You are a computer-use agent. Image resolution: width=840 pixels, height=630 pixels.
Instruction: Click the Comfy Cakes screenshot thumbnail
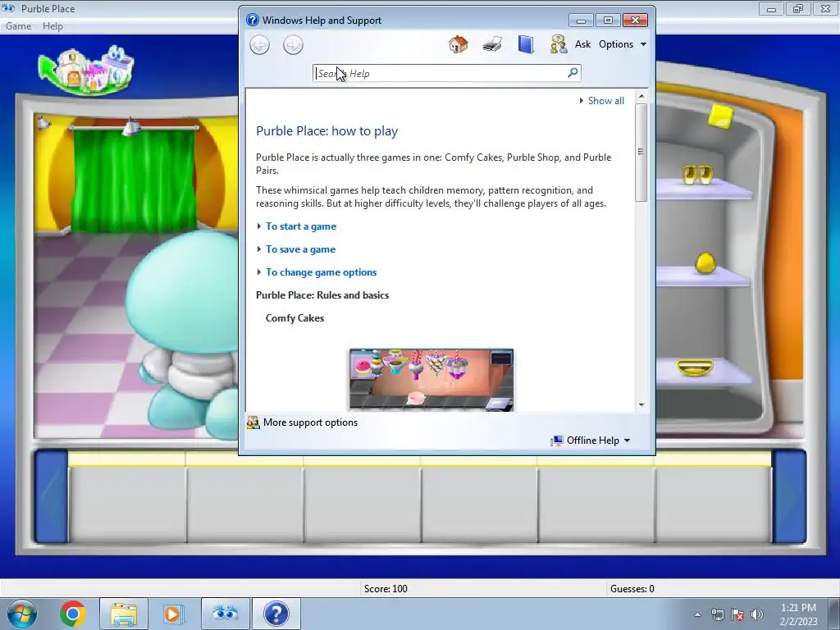(431, 380)
